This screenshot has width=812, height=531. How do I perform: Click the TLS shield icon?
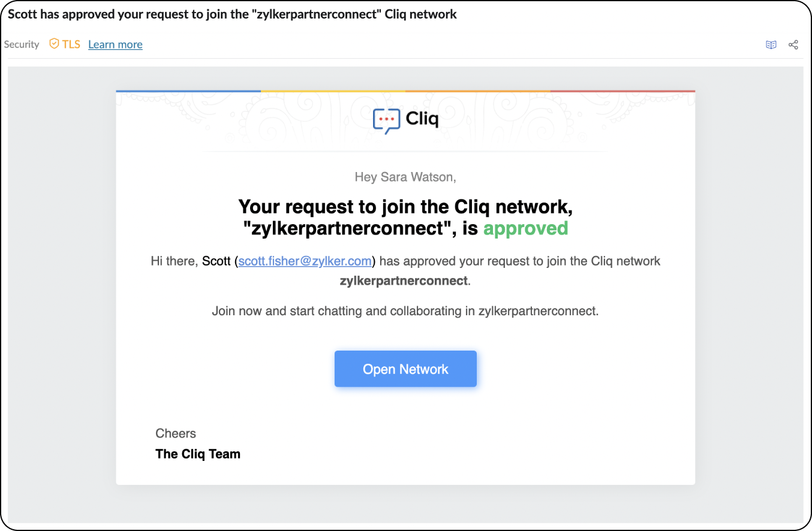(x=54, y=44)
